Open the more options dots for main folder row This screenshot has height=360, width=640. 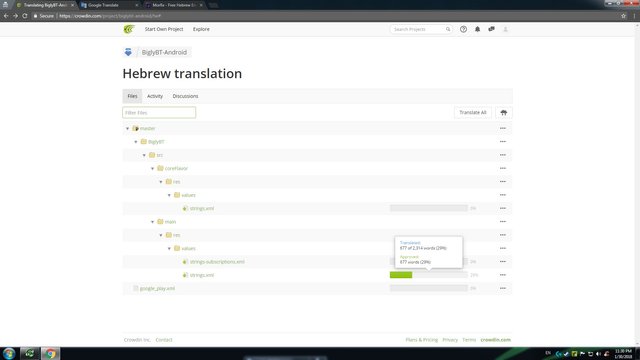(x=503, y=222)
